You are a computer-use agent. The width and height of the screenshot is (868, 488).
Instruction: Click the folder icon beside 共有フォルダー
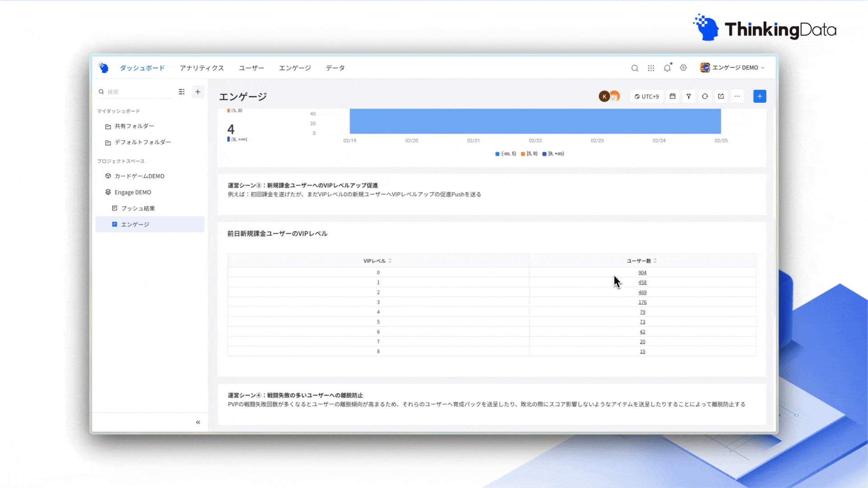point(108,127)
